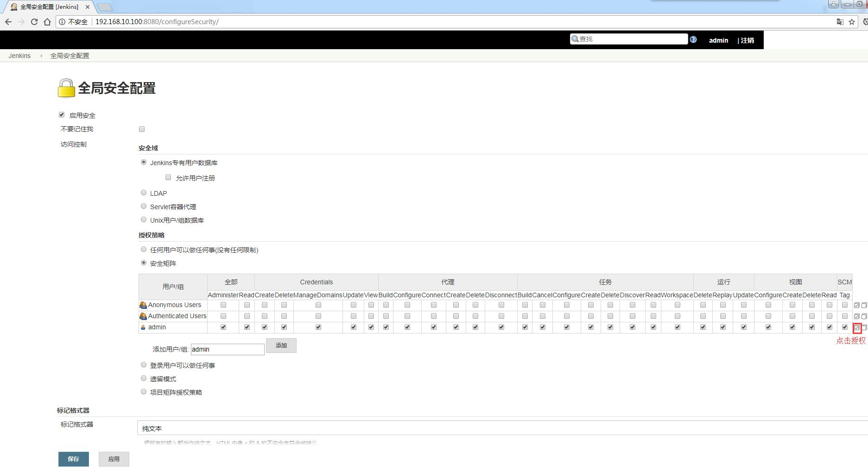Click the 代理 column group header

[x=448, y=282]
